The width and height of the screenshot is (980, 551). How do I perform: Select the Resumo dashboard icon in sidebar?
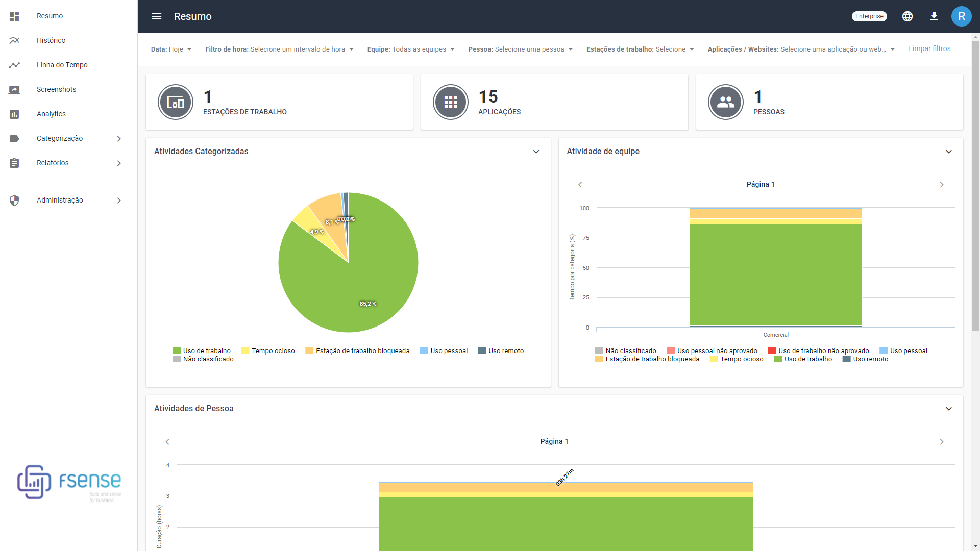coord(14,16)
